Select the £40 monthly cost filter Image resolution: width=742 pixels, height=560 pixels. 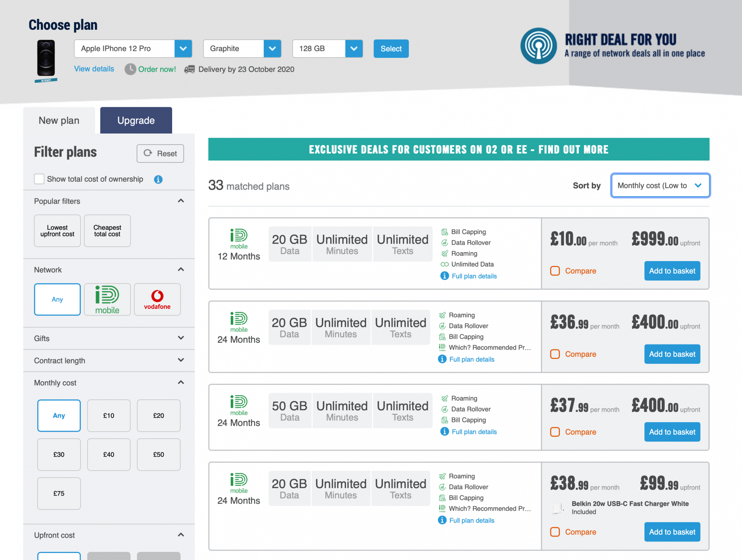pos(109,454)
